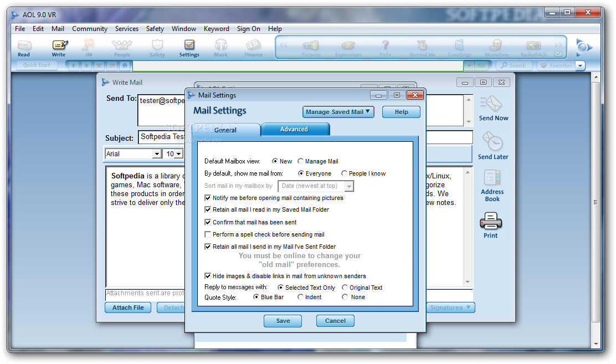Select the People I know radio button
616x364 pixels.
(344, 173)
